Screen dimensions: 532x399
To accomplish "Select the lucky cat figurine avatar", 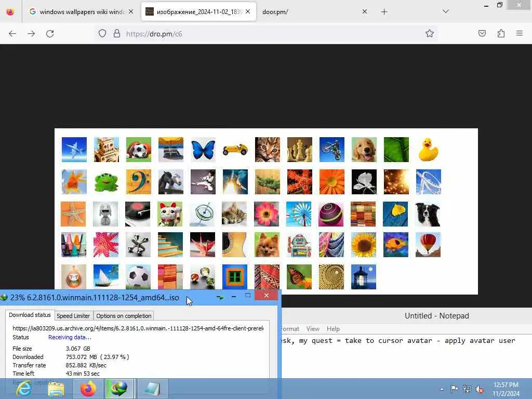I will [x=170, y=214].
